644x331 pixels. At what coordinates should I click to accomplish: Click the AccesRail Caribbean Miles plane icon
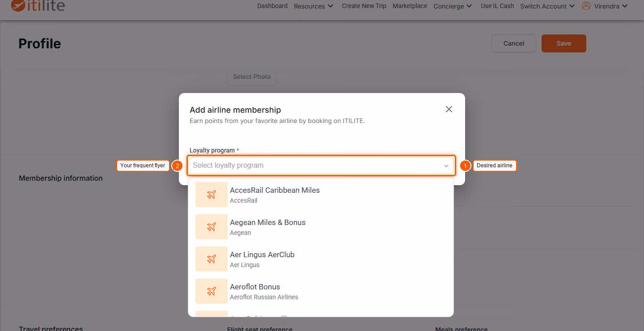pos(212,195)
